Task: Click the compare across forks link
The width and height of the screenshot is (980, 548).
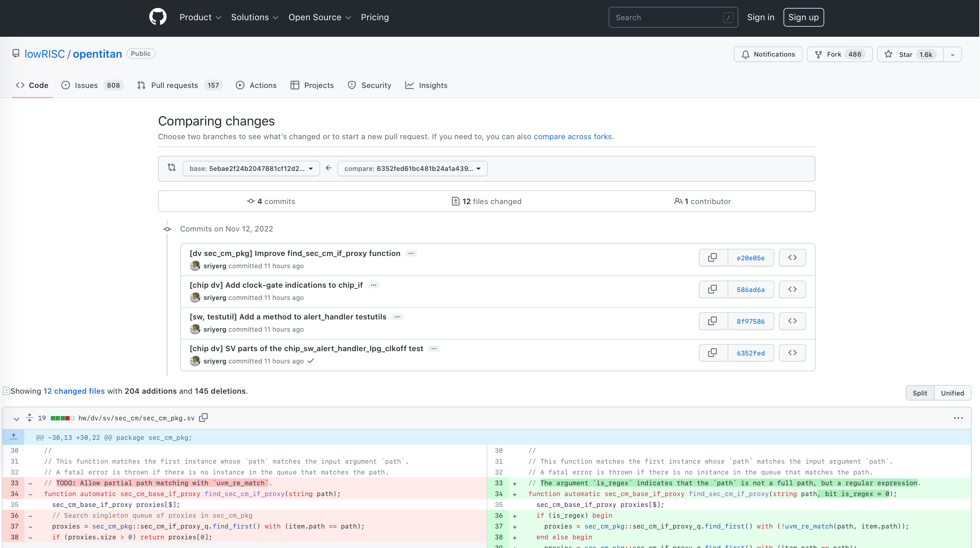Action: pyautogui.click(x=573, y=136)
